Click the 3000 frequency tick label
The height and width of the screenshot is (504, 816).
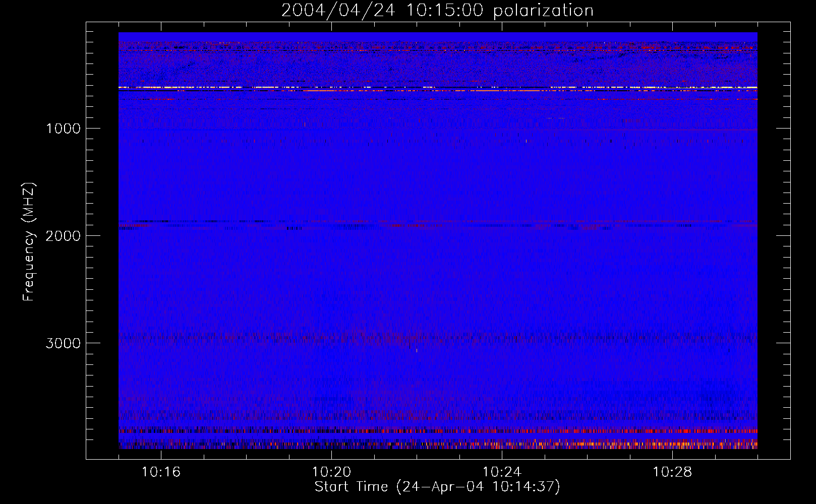coord(63,343)
